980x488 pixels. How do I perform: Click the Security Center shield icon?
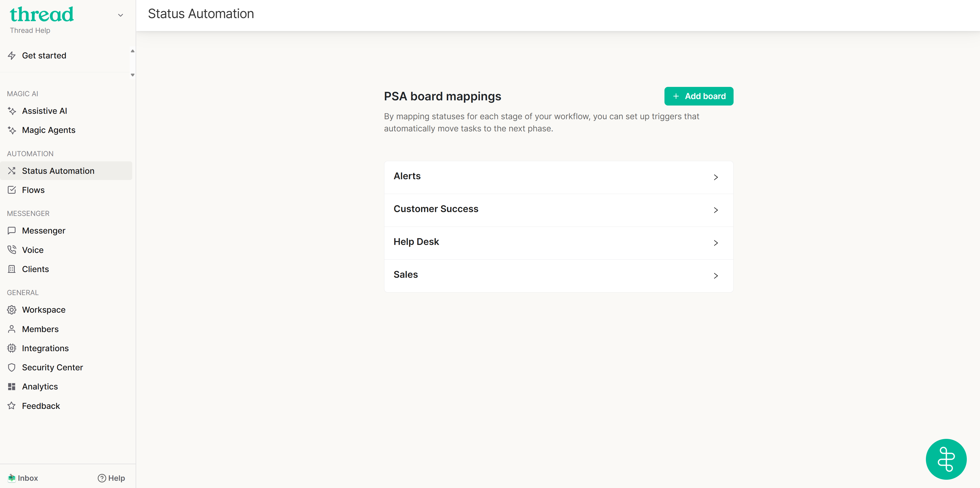coord(12,367)
